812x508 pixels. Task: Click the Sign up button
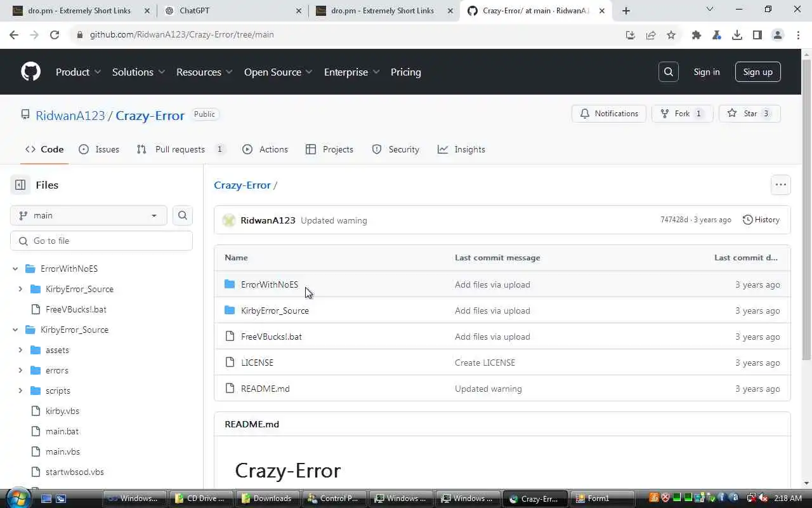(758, 72)
